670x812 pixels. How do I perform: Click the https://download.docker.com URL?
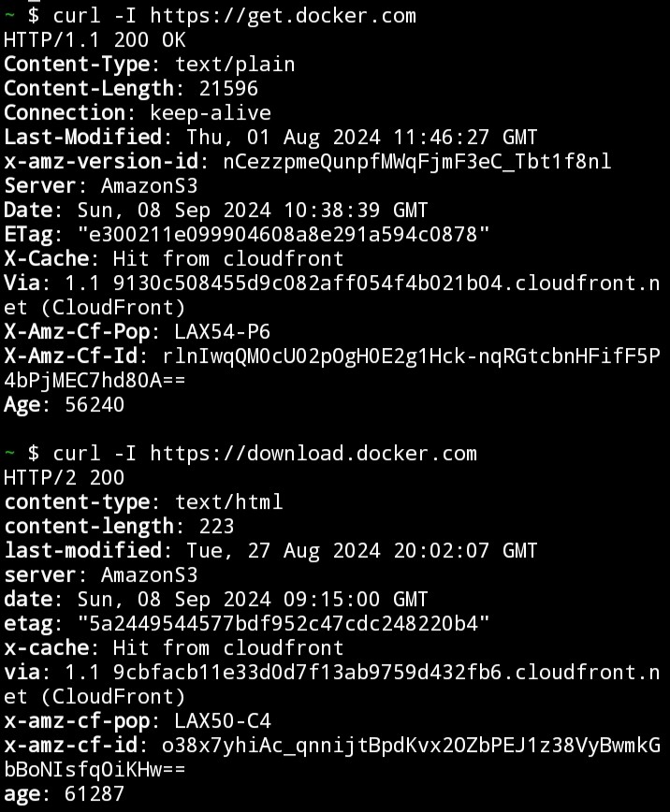pos(313,454)
